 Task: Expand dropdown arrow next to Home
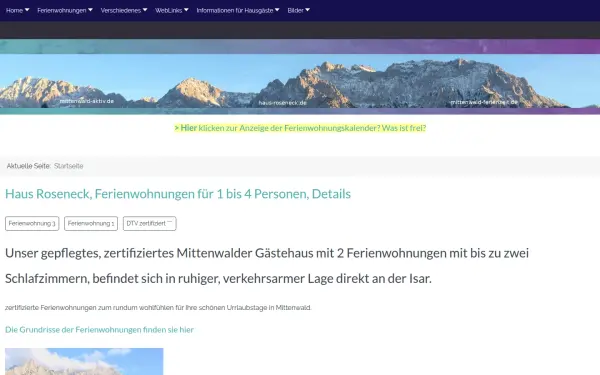[27, 10]
